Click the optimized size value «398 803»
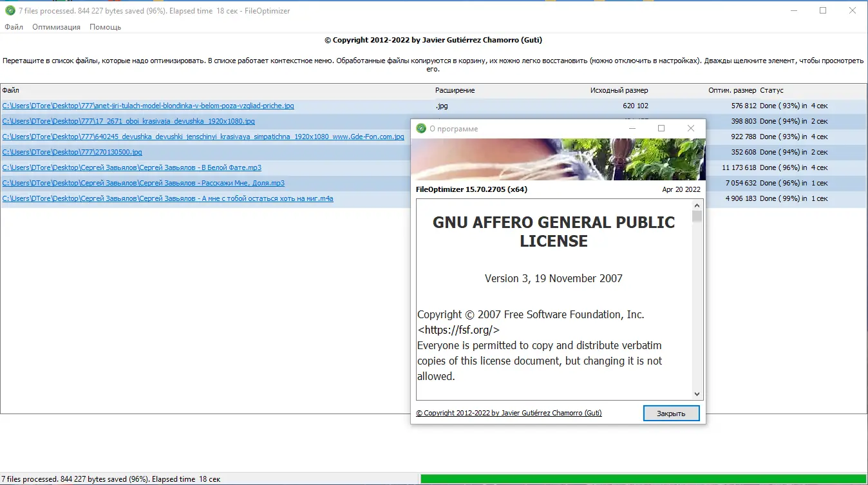This screenshot has height=485, width=868. [x=744, y=121]
